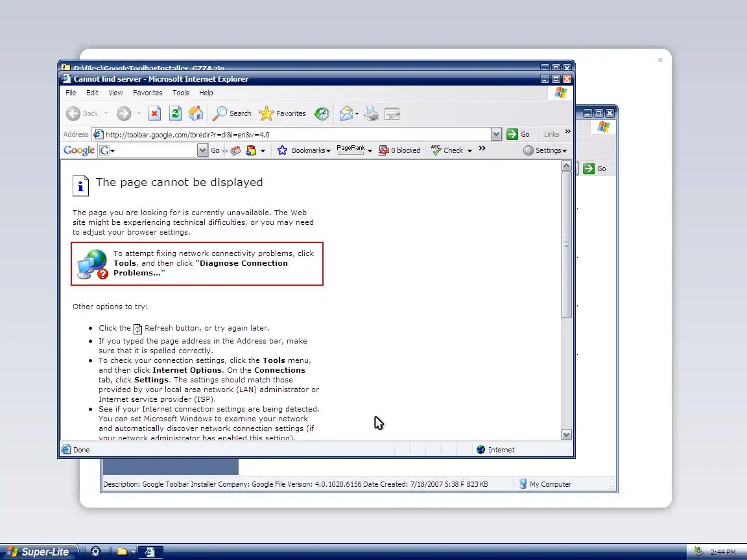
Task: Open the File menu
Action: click(71, 93)
